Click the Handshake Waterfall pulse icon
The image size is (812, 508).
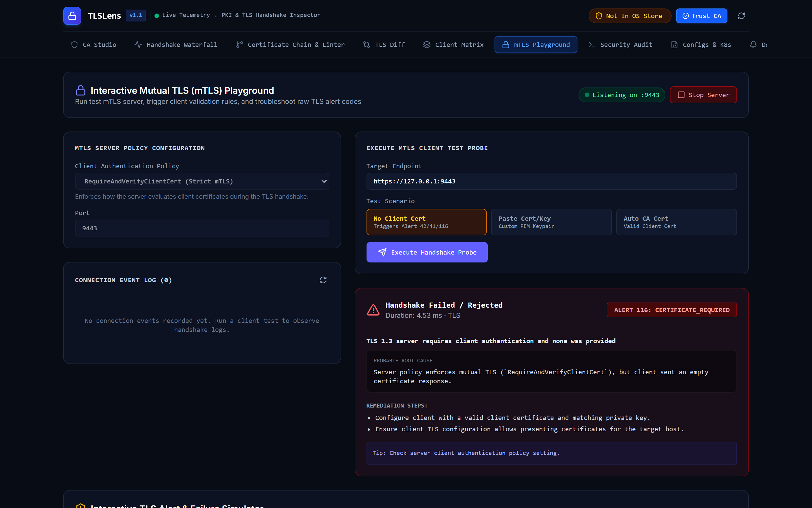(x=138, y=45)
